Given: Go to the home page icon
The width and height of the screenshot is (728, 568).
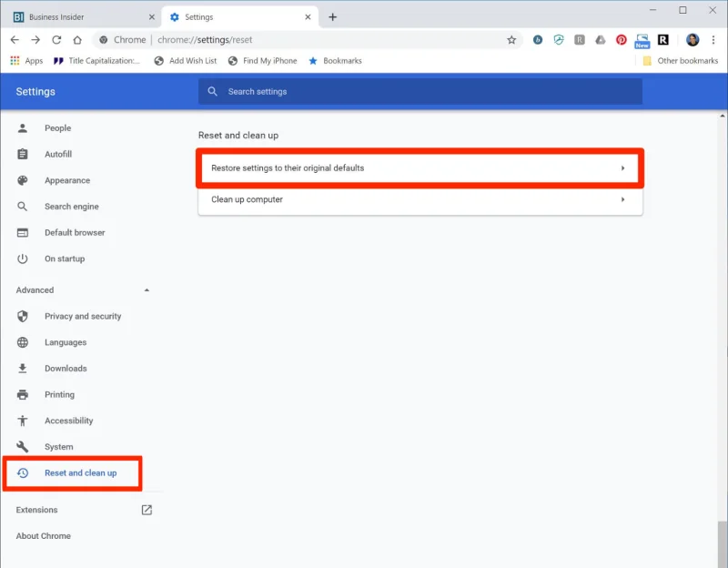Looking at the screenshot, I should (x=77, y=40).
